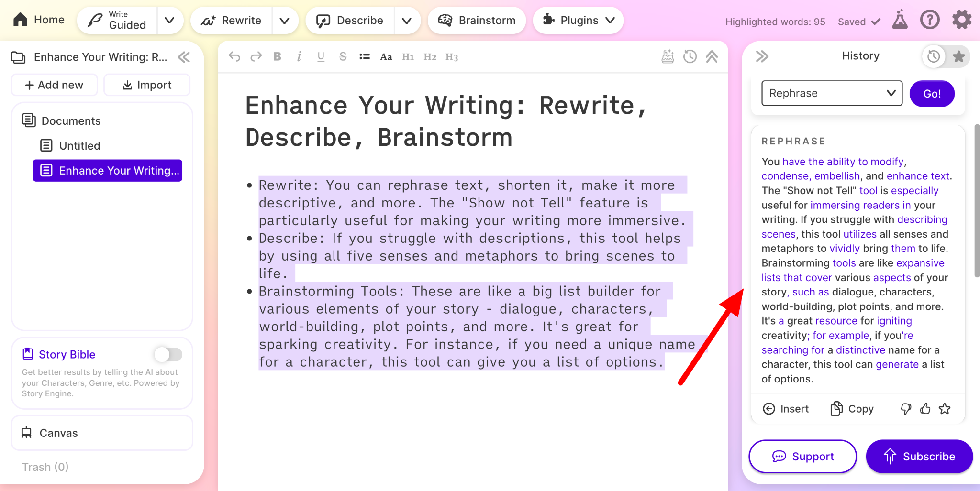Open the Describe options dropdown arrow
The height and width of the screenshot is (491, 980).
point(407,21)
